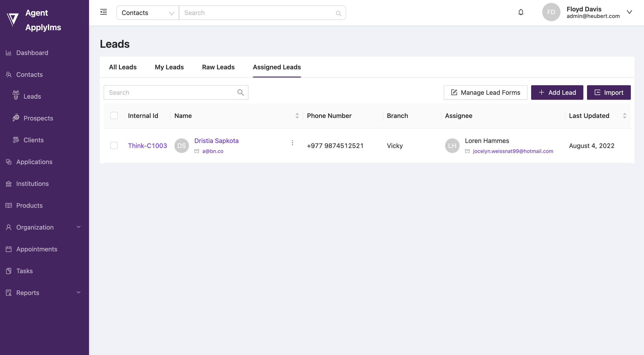This screenshot has width=644, height=355.
Task: Click the top bar search magnifier icon
Action: pyautogui.click(x=339, y=13)
